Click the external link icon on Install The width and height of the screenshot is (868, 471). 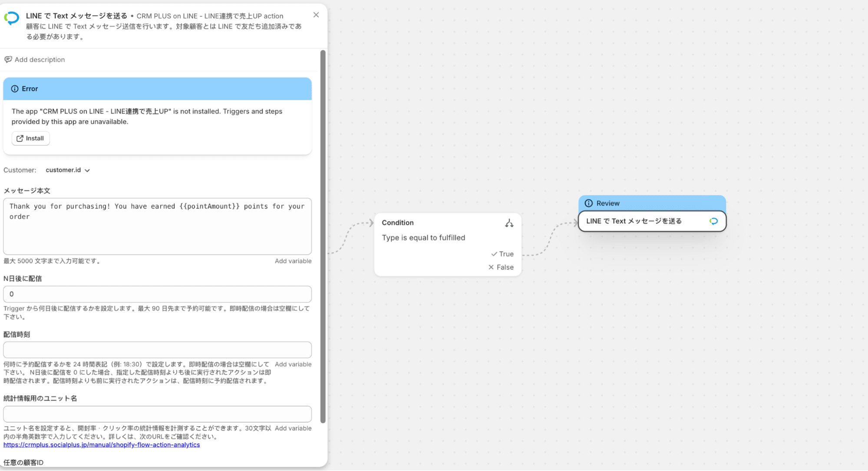tap(20, 139)
